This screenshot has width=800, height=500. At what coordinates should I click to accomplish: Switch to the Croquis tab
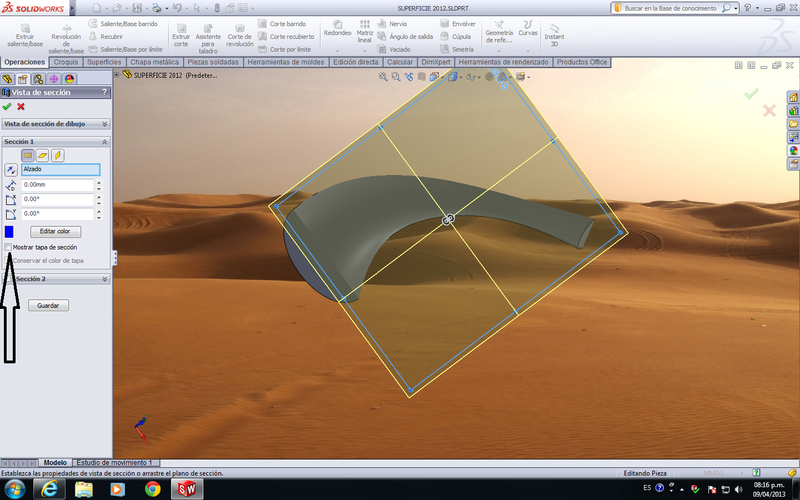(66, 62)
